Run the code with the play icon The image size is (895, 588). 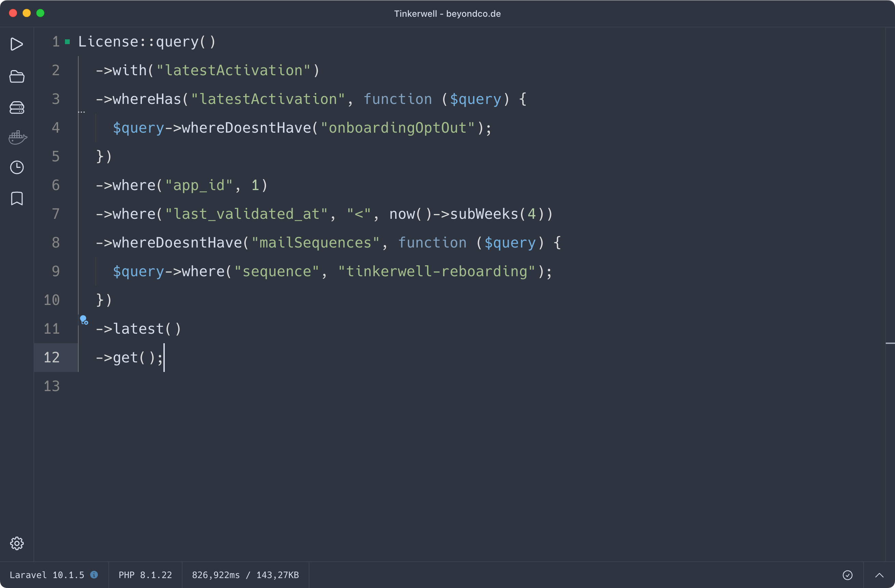[x=16, y=44]
